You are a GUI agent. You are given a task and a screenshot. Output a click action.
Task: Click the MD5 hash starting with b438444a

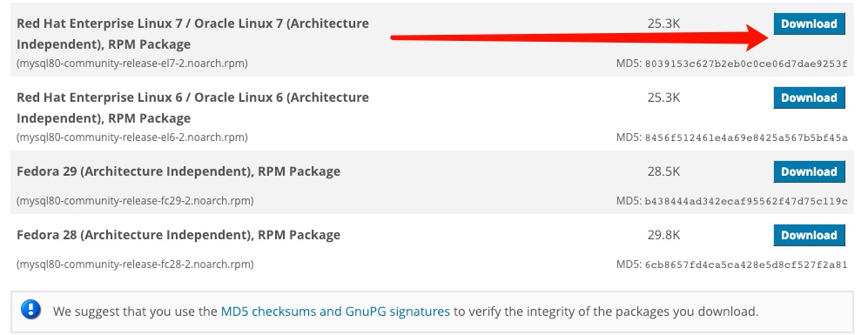pos(745,200)
